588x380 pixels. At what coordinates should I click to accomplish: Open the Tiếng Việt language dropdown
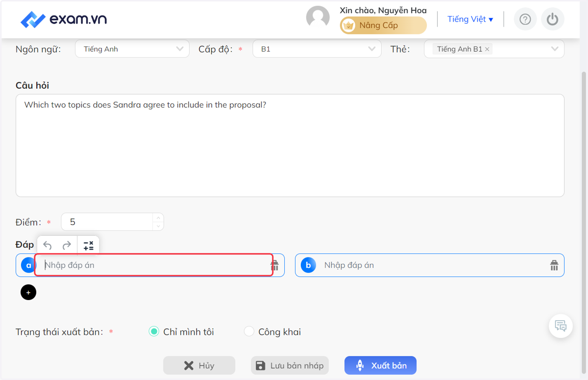point(470,19)
